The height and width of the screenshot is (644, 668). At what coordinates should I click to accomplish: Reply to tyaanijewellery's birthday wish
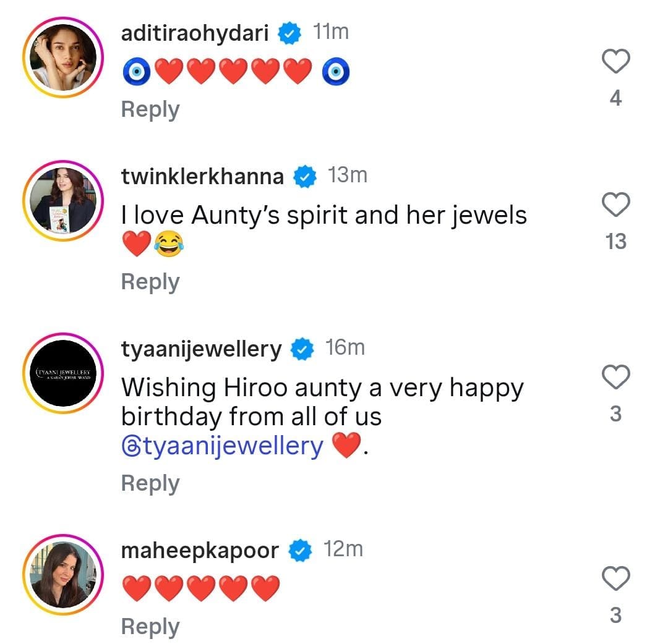point(150,483)
